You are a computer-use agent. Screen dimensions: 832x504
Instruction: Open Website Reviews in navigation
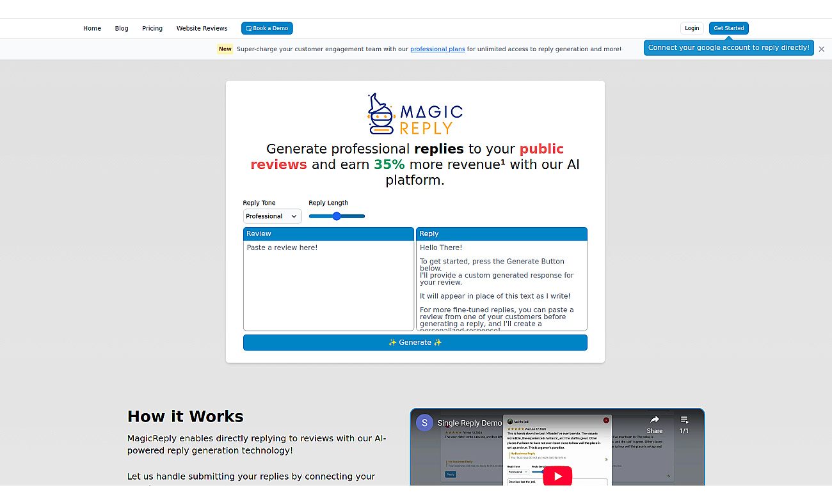click(202, 28)
